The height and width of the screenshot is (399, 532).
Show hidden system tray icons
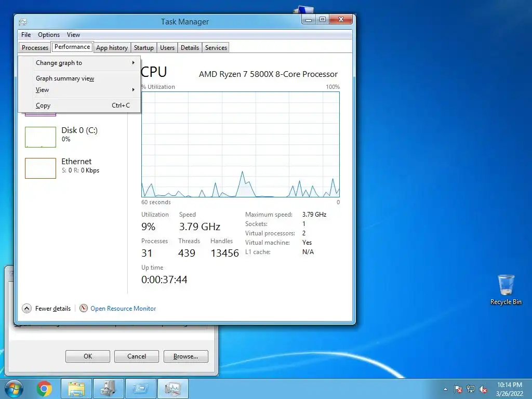click(445, 389)
